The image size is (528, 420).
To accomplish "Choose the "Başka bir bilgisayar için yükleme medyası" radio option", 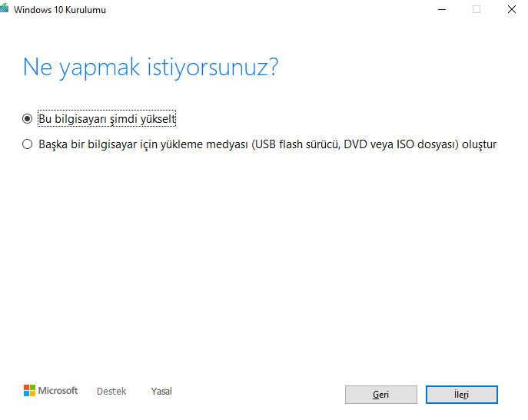I will [x=27, y=144].
